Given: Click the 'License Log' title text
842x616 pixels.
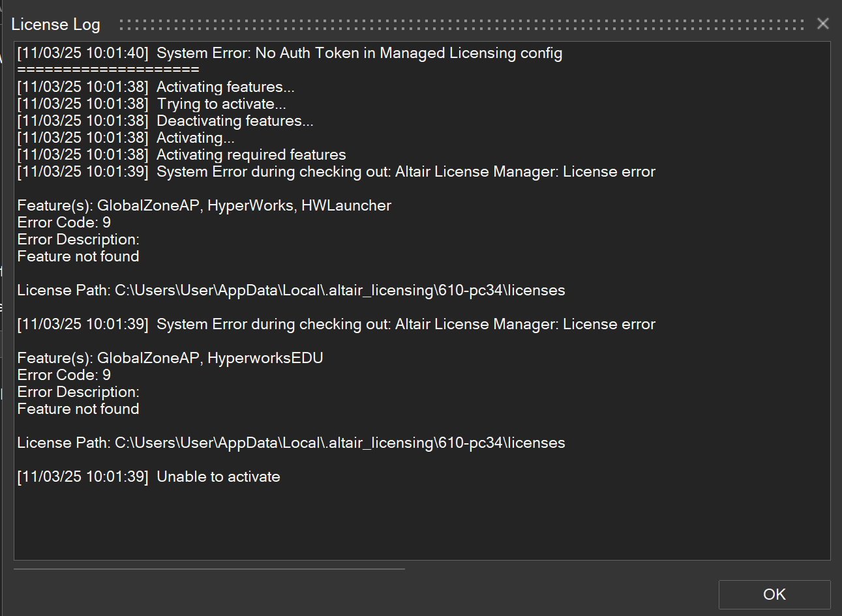Looking at the screenshot, I should tap(56, 24).
